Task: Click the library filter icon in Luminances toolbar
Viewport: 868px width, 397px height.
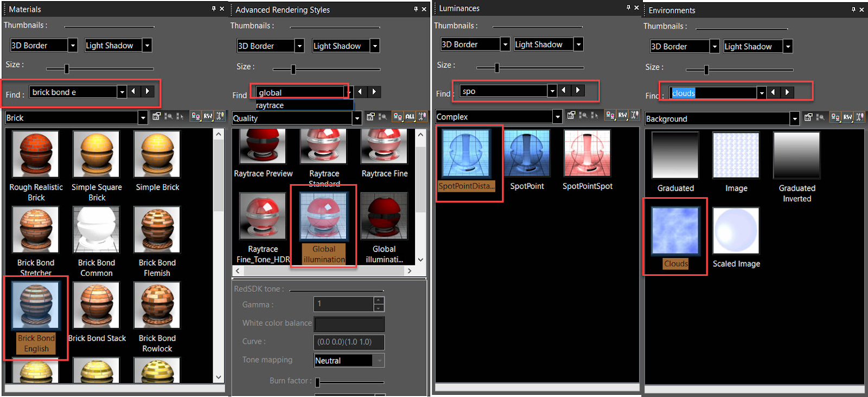Action: click(611, 115)
